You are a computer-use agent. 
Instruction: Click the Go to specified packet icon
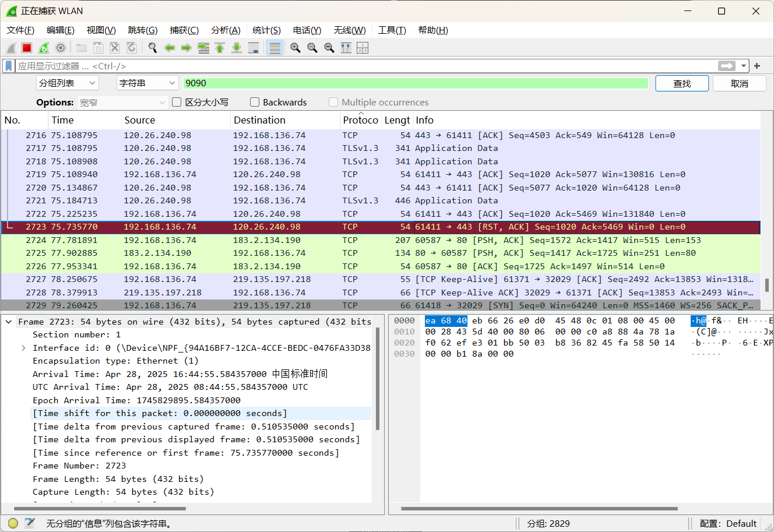203,48
